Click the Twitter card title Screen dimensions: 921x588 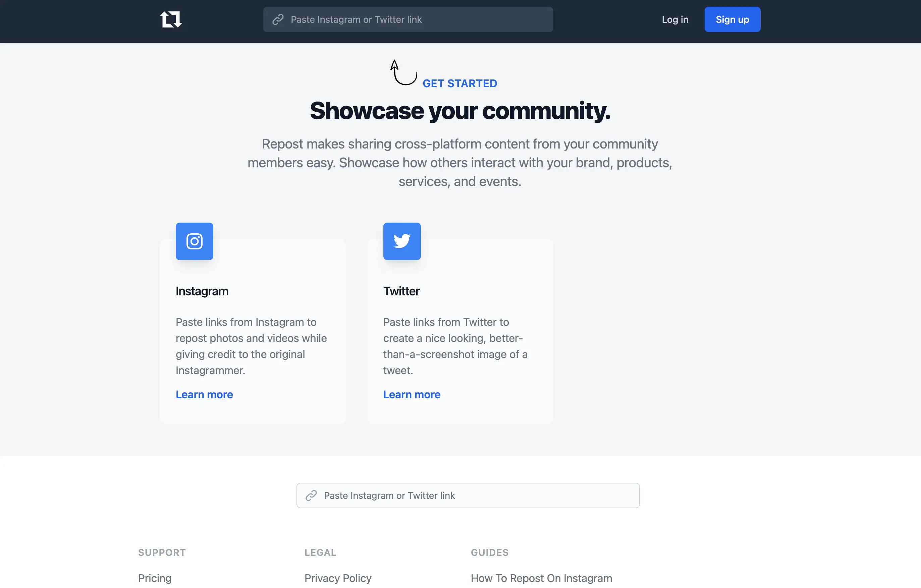401,291
